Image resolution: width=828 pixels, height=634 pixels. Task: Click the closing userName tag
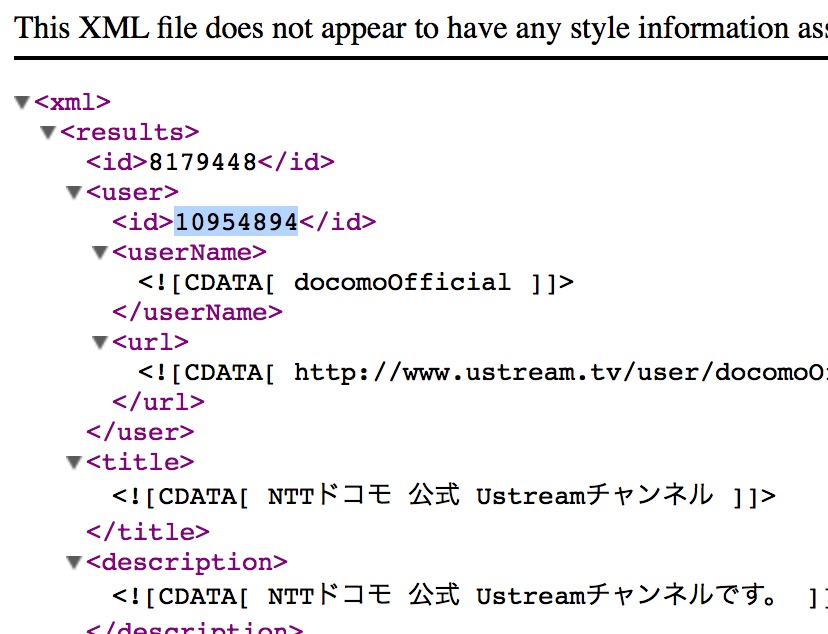pyautogui.click(x=197, y=313)
